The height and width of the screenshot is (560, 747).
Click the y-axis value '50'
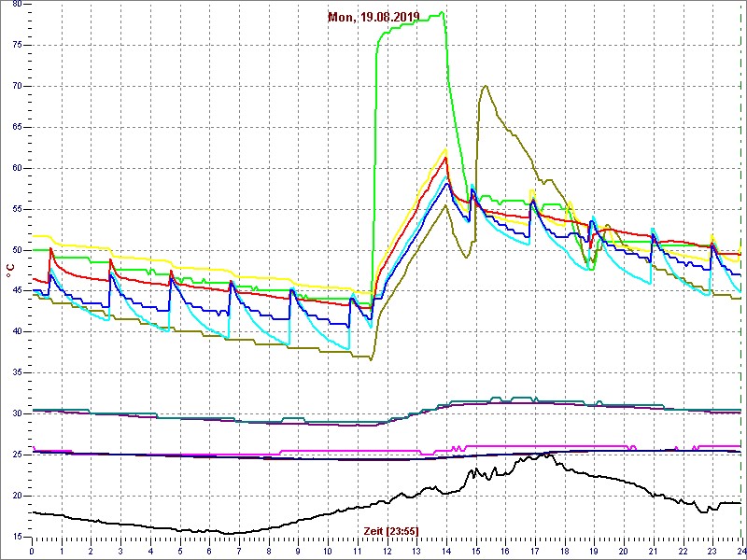click(x=16, y=250)
